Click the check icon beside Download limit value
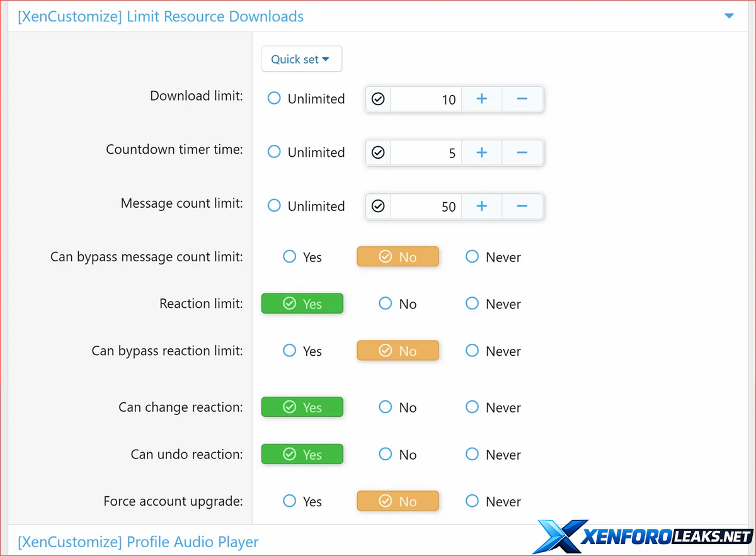 coord(378,99)
